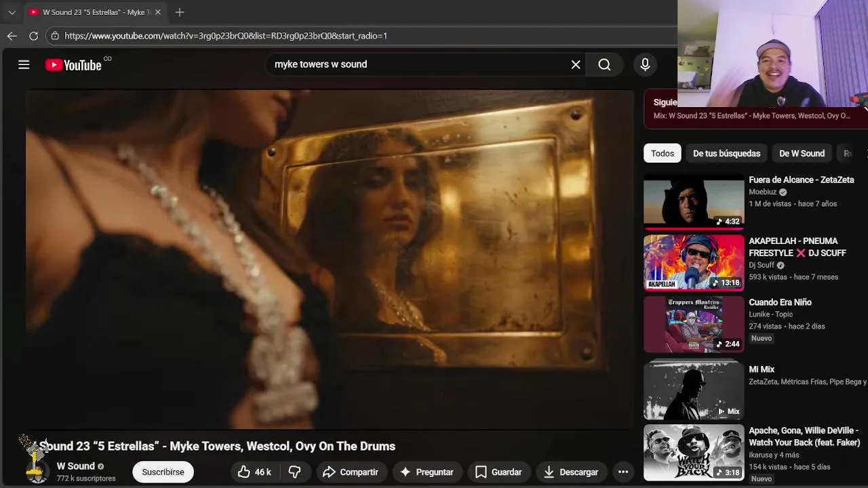Open the tab search dropdown arrow
Viewport: 868px width, 488px height.
12,12
